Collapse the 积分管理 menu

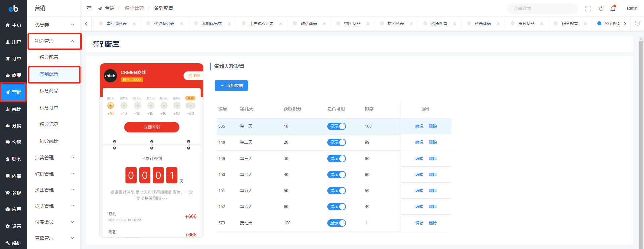point(54,41)
